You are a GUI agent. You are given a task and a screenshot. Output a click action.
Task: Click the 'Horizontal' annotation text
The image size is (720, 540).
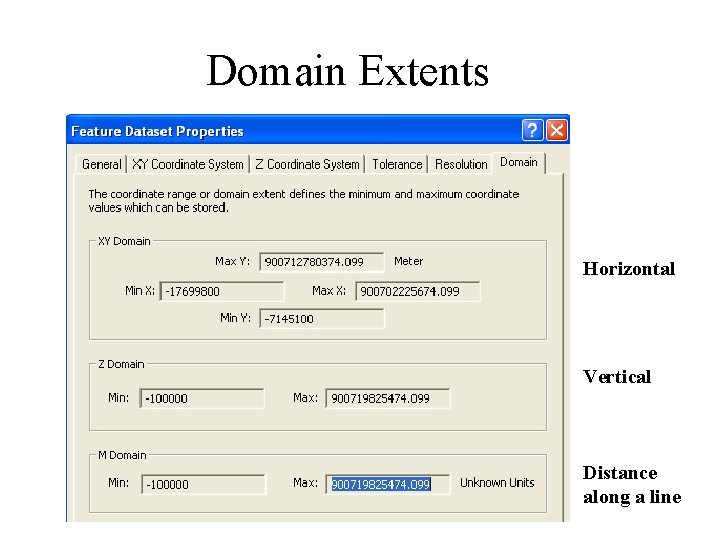(629, 269)
